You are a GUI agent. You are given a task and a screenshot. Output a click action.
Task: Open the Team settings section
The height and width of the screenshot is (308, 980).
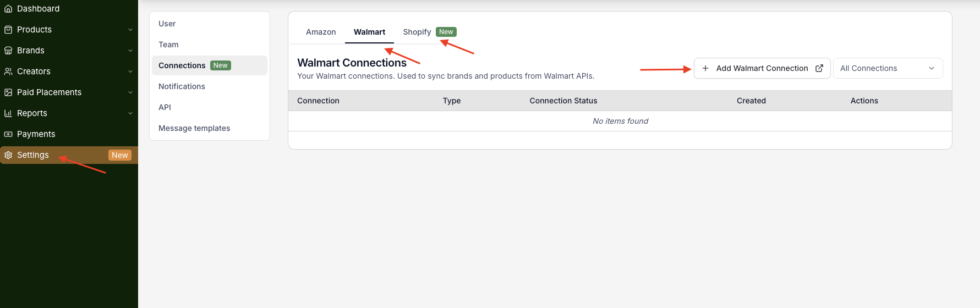click(168, 45)
